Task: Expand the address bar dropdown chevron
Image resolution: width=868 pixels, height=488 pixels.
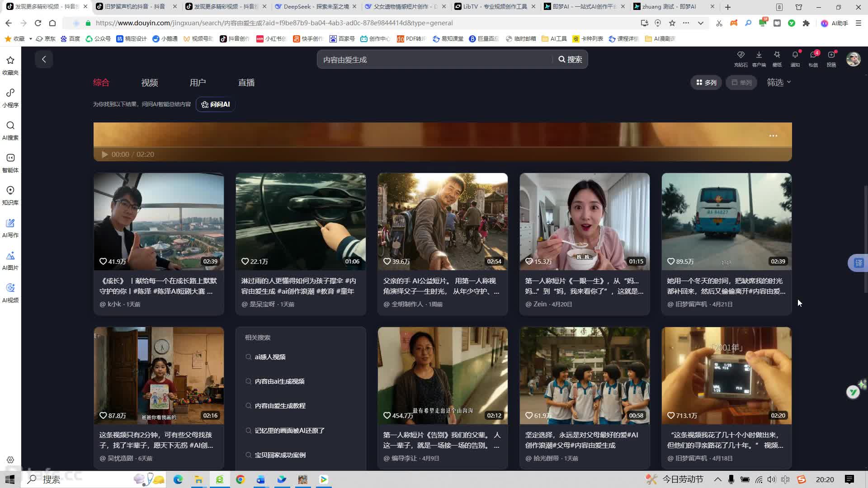Action: pyautogui.click(x=701, y=23)
